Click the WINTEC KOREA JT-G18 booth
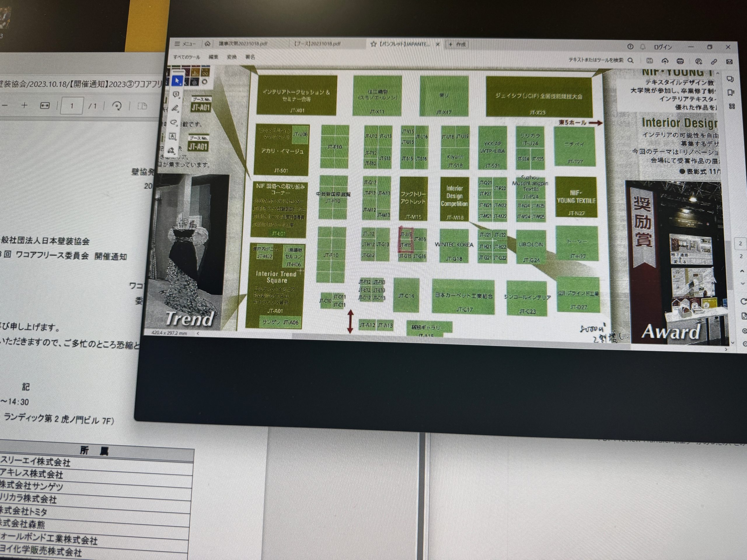 click(454, 246)
